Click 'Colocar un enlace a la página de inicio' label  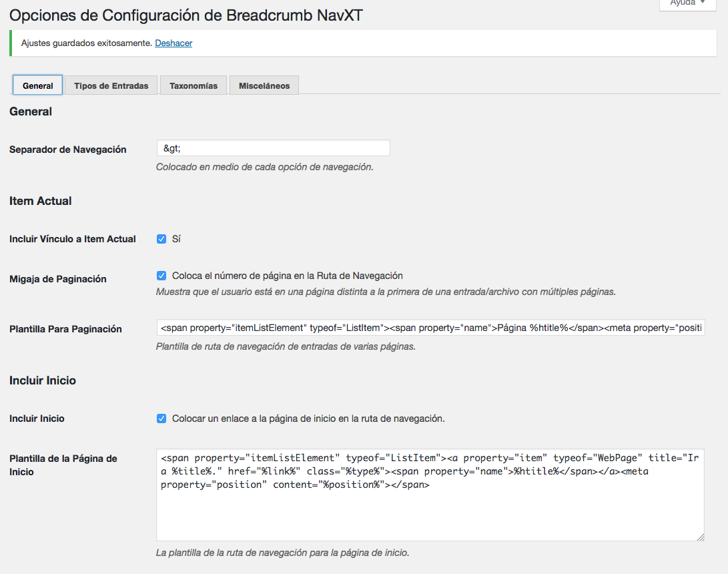[308, 418]
